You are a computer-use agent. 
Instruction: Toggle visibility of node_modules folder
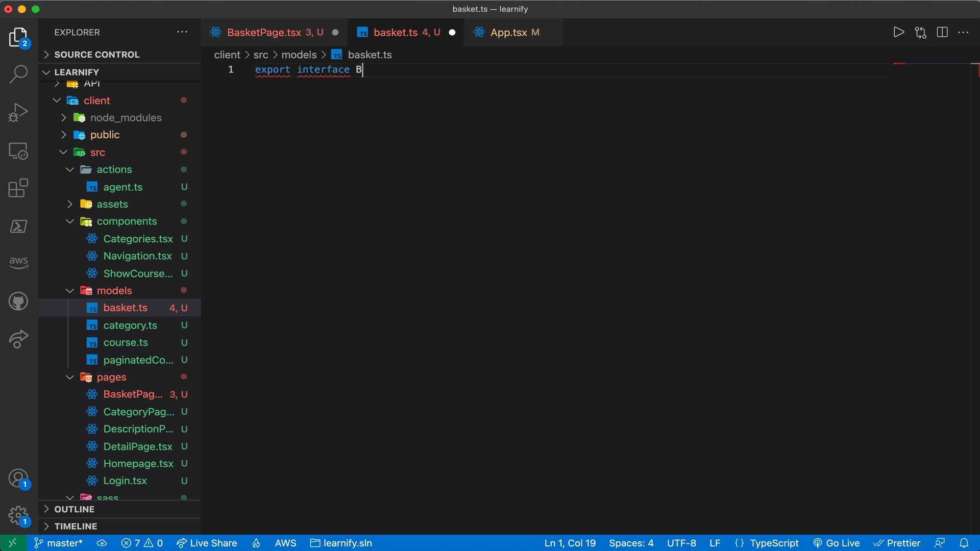point(63,117)
